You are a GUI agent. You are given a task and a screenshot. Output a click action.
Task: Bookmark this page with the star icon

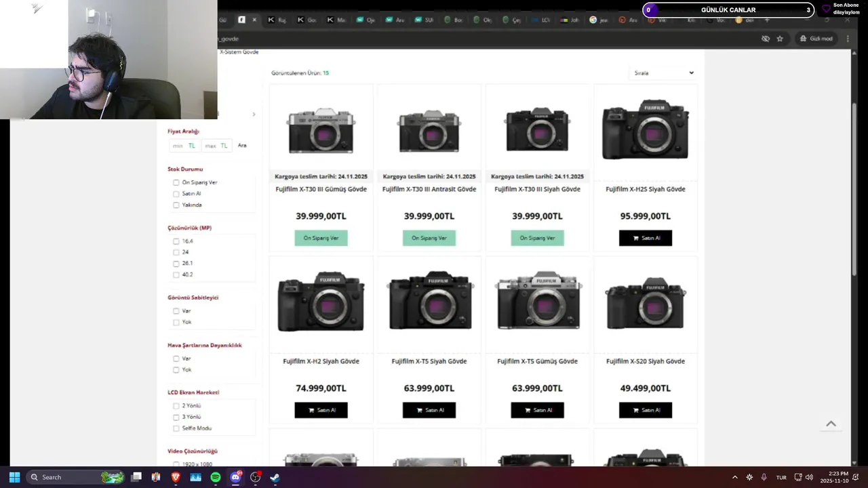(780, 39)
